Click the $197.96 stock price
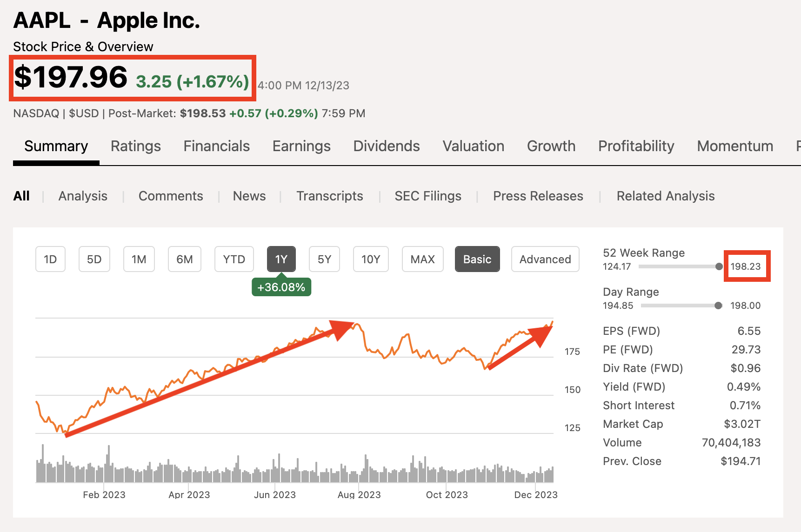Viewport: 801px width, 532px height. coord(70,77)
